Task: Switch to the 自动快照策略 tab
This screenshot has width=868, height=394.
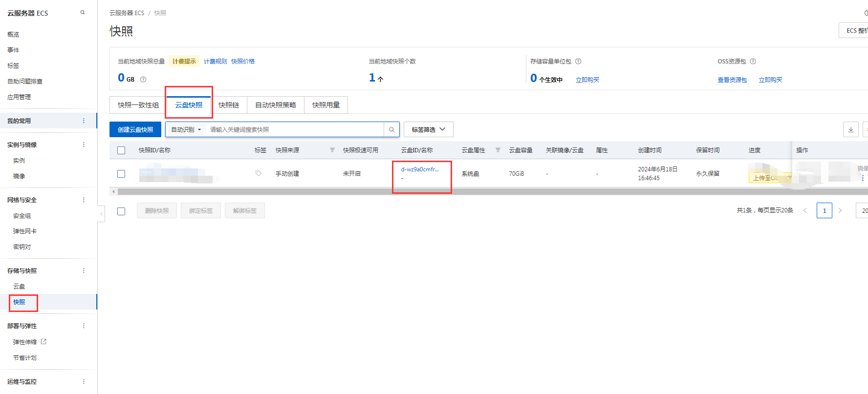Action: click(x=276, y=105)
